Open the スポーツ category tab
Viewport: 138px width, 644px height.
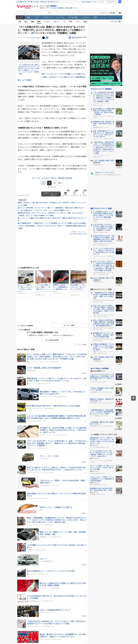[x=56, y=22]
